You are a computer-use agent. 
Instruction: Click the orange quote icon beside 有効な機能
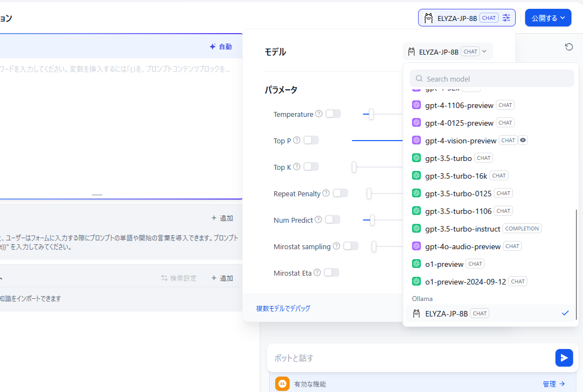282,384
